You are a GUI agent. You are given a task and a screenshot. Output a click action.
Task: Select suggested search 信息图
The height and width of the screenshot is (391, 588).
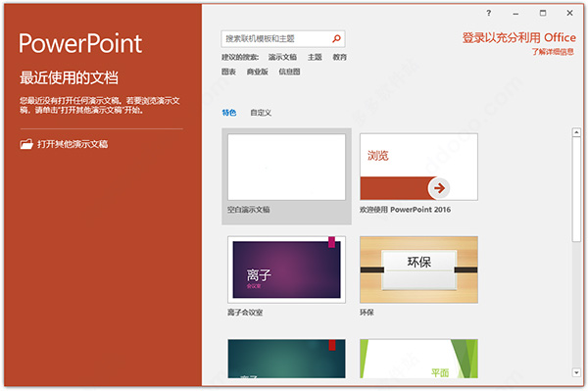coord(289,72)
